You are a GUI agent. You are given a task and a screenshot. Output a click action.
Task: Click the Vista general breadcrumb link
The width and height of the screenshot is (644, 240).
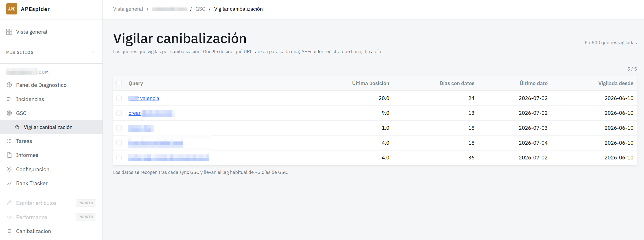pyautogui.click(x=128, y=9)
